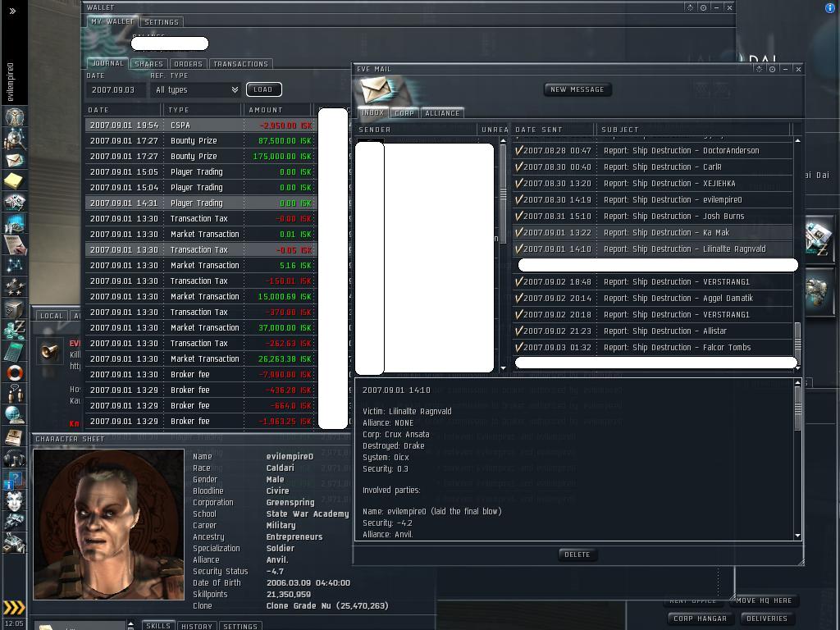Click the character portrait in Character Sheet
Screen dimensions: 840x630
pos(109,524)
